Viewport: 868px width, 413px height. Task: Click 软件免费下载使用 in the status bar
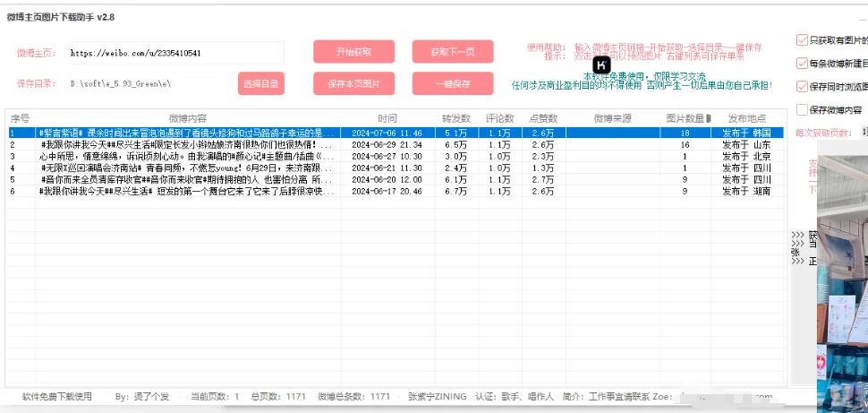56,397
